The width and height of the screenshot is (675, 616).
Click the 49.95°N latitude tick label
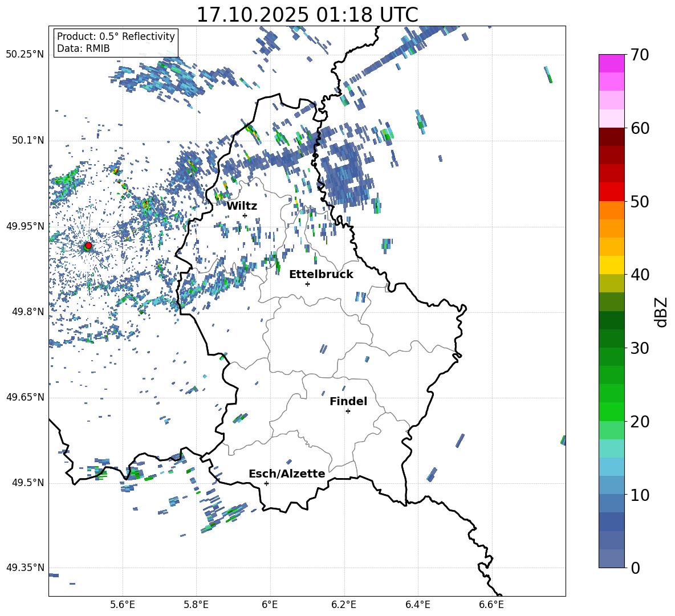pos(25,226)
